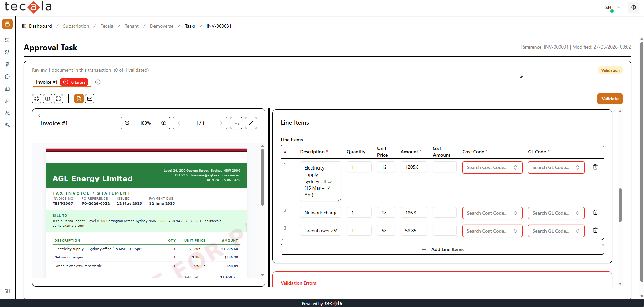Open the key credentials sidebar icon

7,101
